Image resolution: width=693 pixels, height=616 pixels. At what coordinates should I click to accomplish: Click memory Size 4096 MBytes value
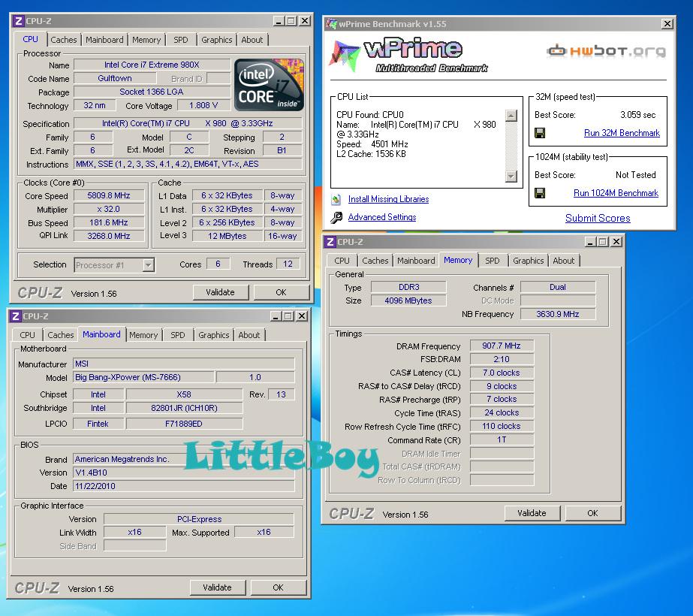coord(408,300)
